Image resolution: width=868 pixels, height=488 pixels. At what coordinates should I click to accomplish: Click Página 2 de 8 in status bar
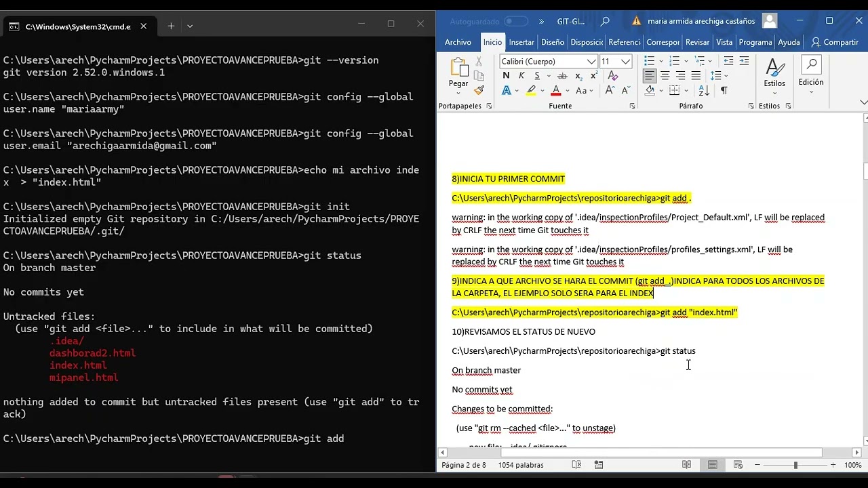[x=464, y=465]
